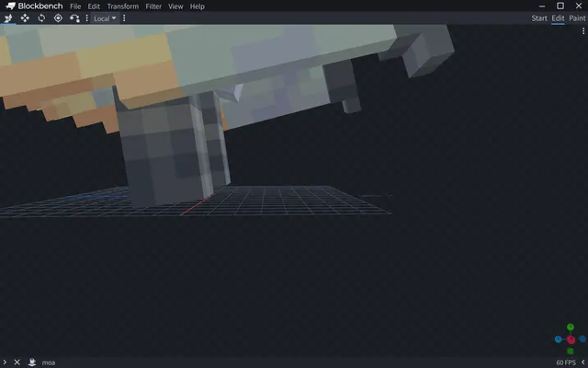Click the green top Y axis of gizmo
This screenshot has height=368, width=588.
571,327
